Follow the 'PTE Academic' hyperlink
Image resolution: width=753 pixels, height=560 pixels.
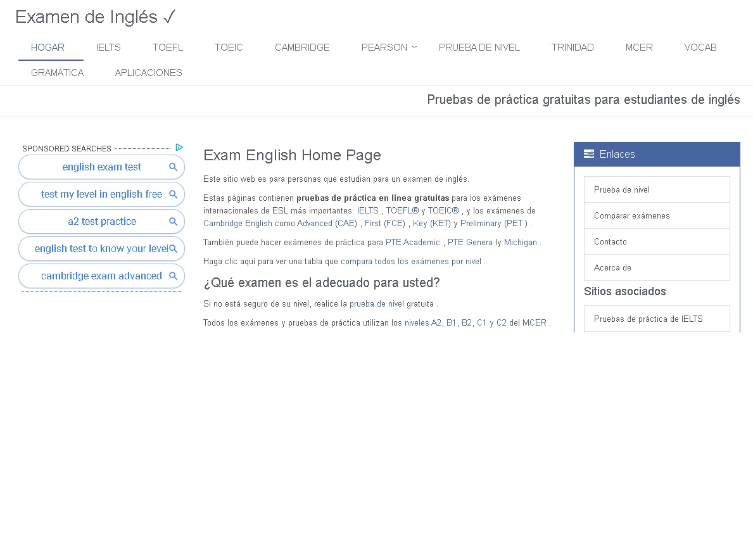click(x=412, y=243)
